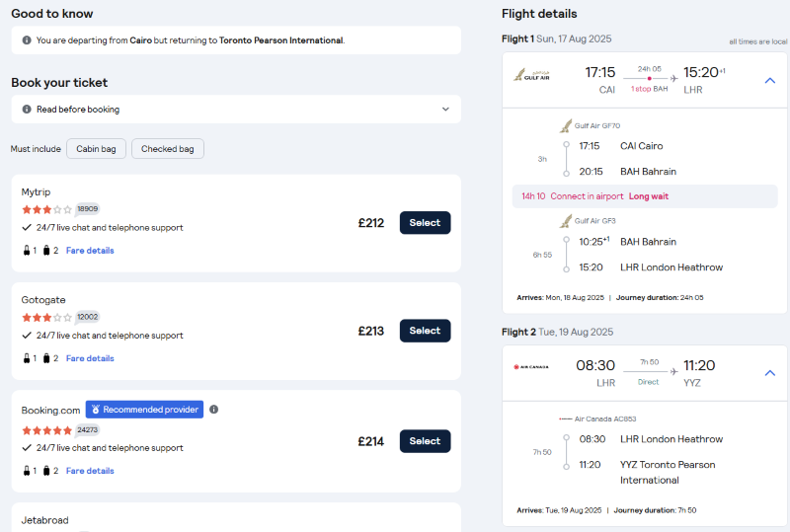Image resolution: width=790 pixels, height=532 pixels.
Task: Click the Flight 1 Sun, 17 Aug 2025 heading
Action: [557, 38]
